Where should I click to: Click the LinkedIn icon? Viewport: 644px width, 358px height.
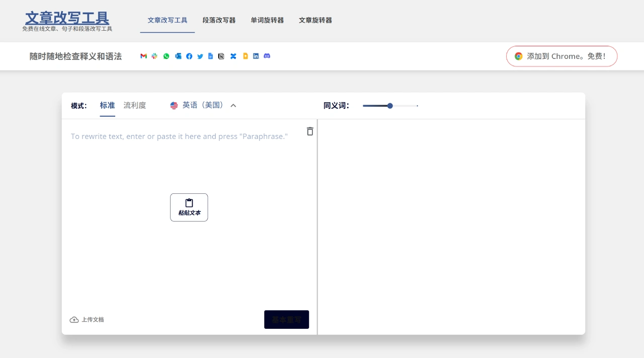point(256,56)
